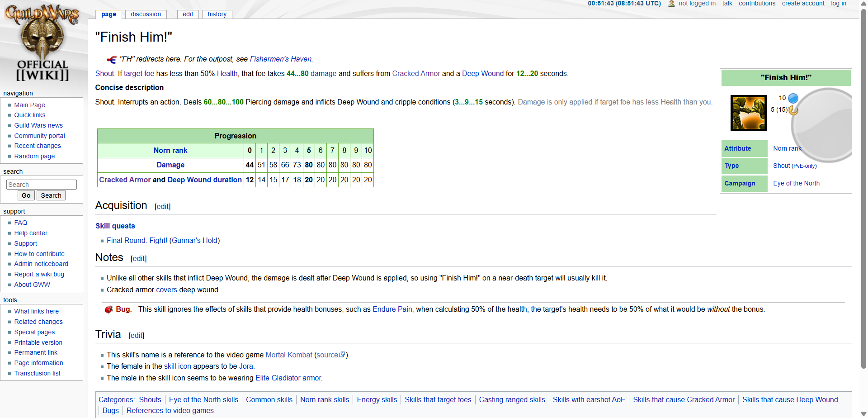Click the log in link
This screenshot has width=868, height=418.
pos(839,4)
